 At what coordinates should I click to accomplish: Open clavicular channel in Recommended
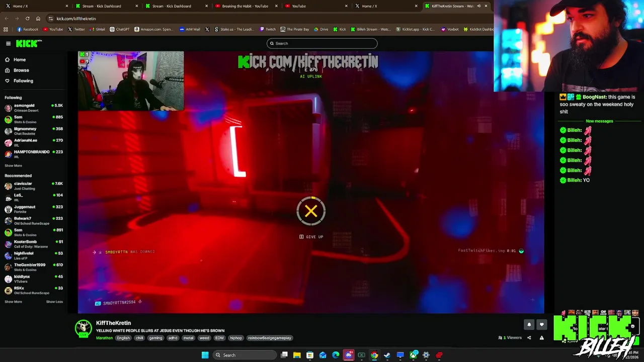point(33,186)
